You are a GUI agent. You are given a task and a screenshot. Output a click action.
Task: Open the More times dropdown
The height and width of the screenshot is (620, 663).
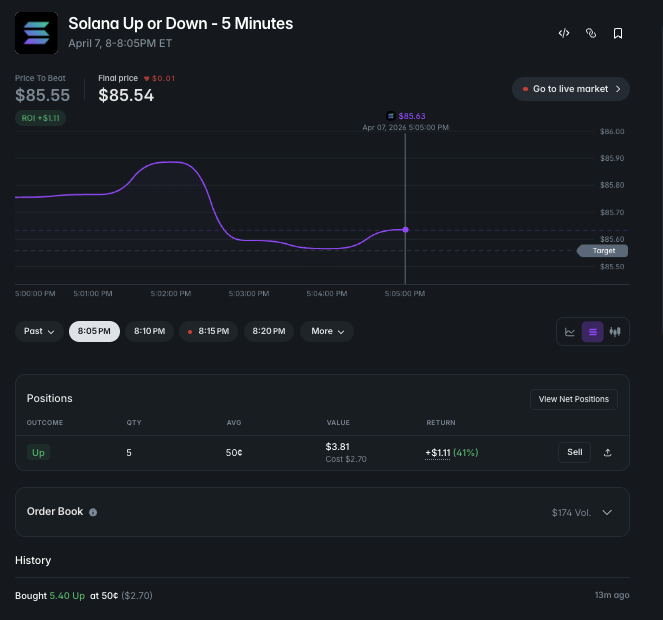[327, 331]
